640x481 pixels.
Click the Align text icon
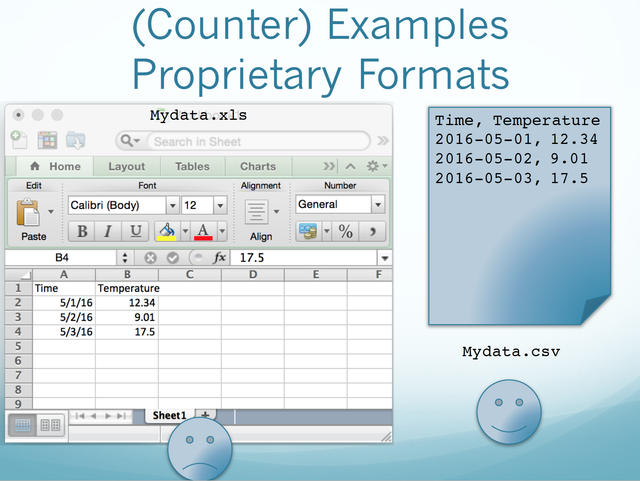point(256,212)
